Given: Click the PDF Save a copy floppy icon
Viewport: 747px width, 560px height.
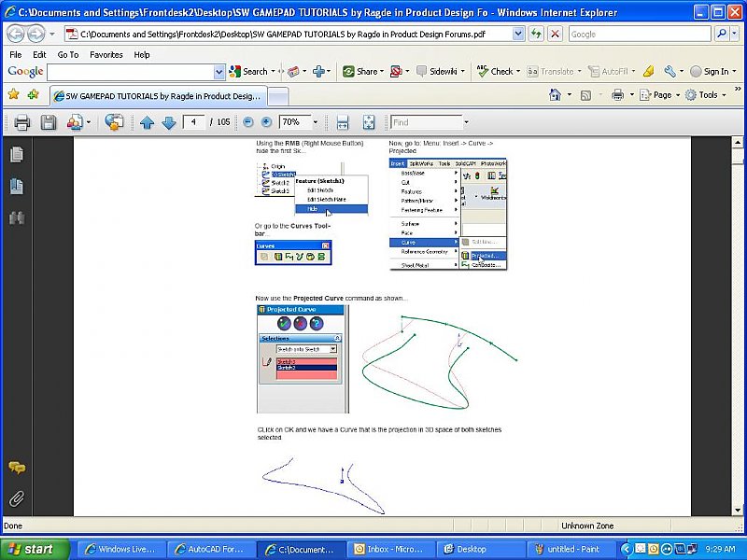Looking at the screenshot, I should (x=49, y=122).
